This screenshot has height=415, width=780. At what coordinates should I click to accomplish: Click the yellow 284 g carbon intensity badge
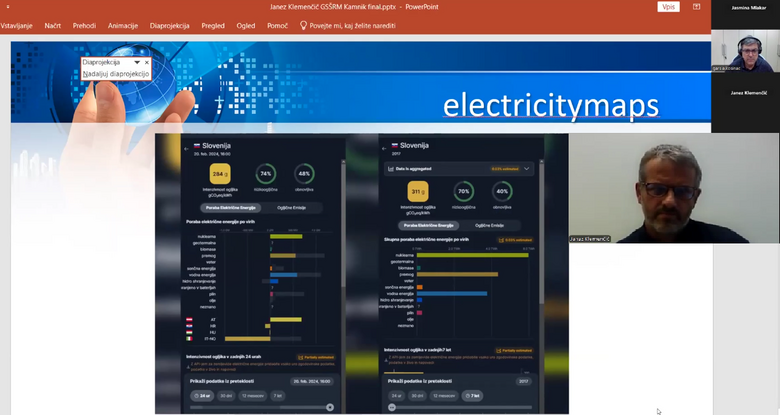click(221, 174)
